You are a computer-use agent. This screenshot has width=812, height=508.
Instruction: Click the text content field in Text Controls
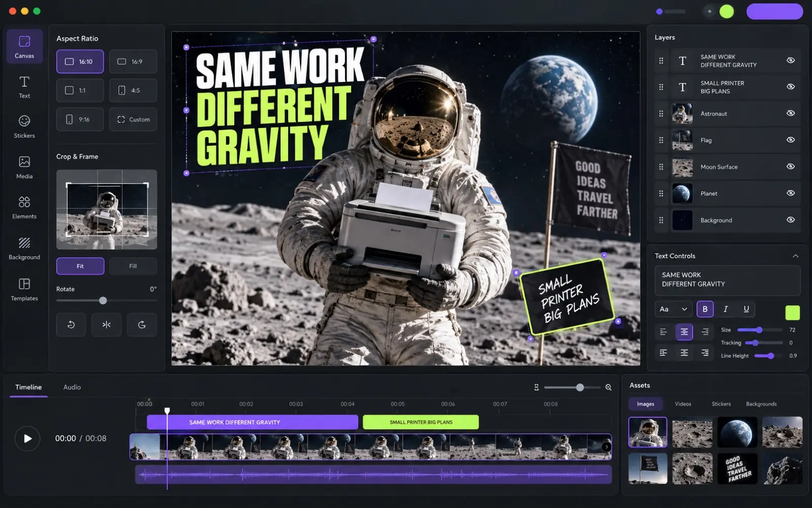[x=727, y=280]
